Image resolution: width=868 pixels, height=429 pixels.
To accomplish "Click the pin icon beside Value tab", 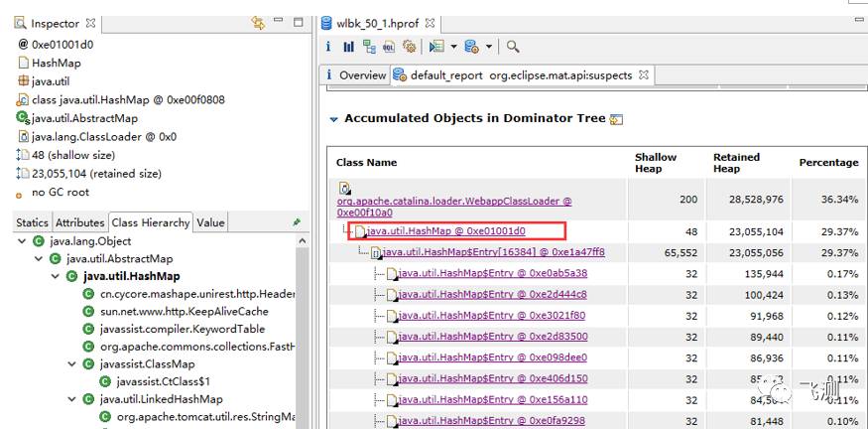I will point(296,222).
